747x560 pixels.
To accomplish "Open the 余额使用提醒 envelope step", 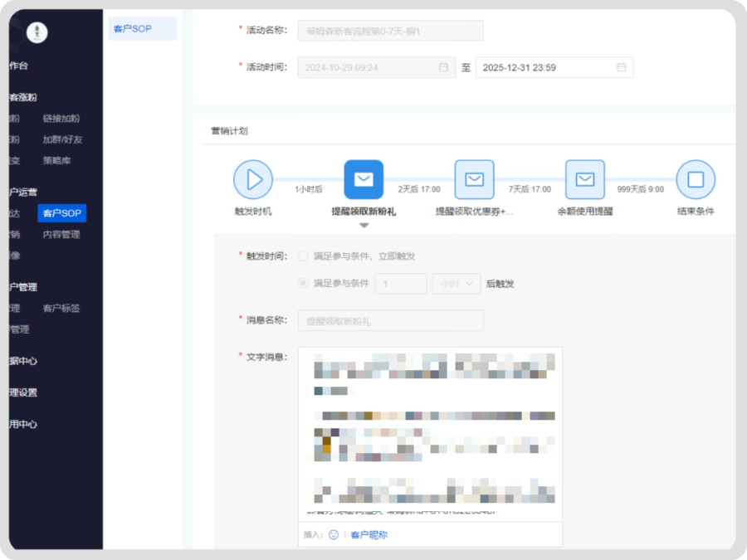I will click(x=585, y=180).
